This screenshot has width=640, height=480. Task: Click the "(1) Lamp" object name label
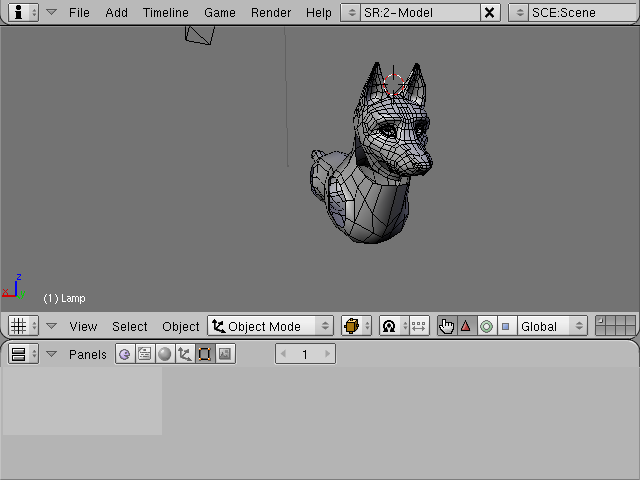click(64, 298)
